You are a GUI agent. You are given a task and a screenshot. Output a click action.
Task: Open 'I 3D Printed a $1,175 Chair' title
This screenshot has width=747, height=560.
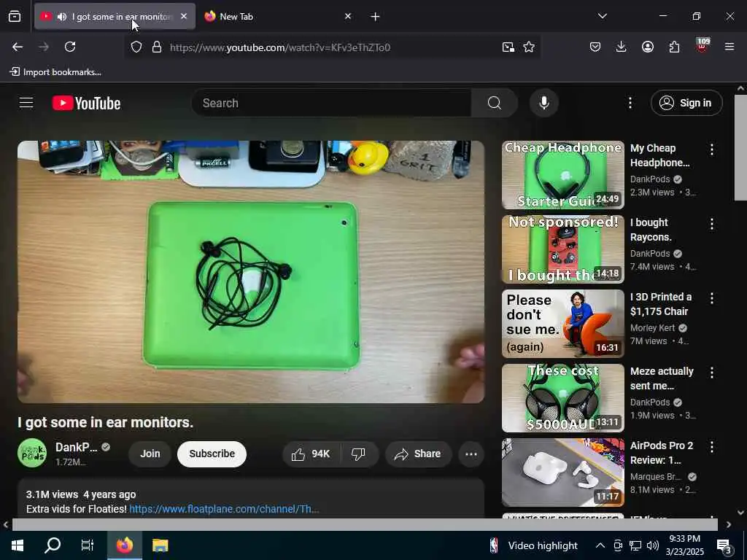tap(661, 304)
